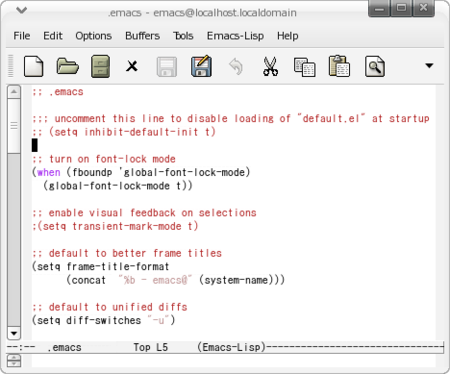Click the undo arrow icon
450x374 pixels.
[236, 66]
